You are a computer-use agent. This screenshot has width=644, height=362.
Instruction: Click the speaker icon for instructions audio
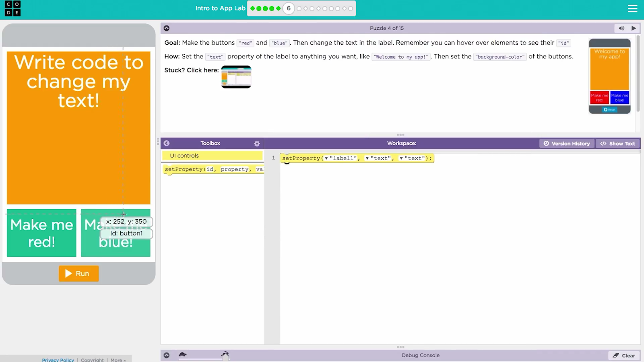(x=621, y=28)
